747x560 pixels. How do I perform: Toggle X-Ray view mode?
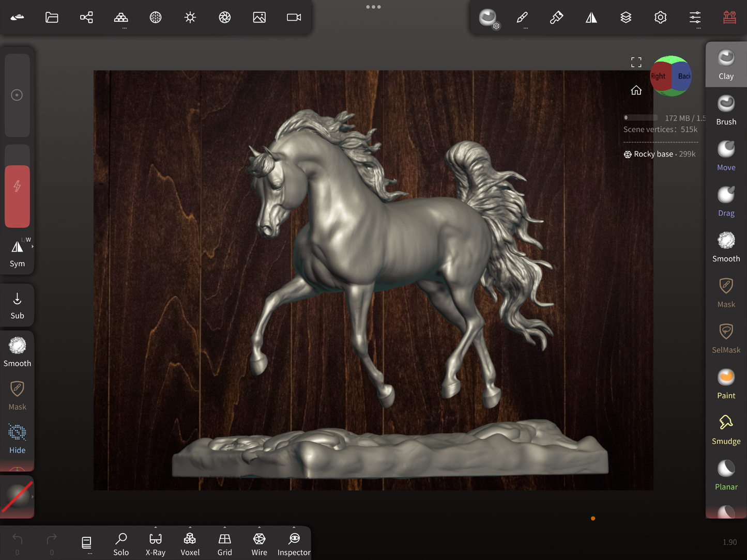[x=155, y=543]
